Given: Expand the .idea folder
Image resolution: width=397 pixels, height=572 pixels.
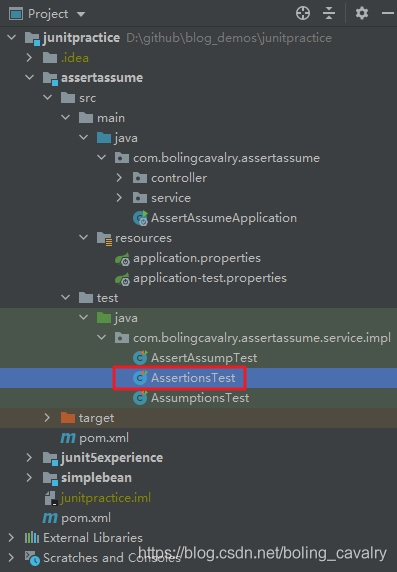Looking at the screenshot, I should pyautogui.click(x=29, y=57).
